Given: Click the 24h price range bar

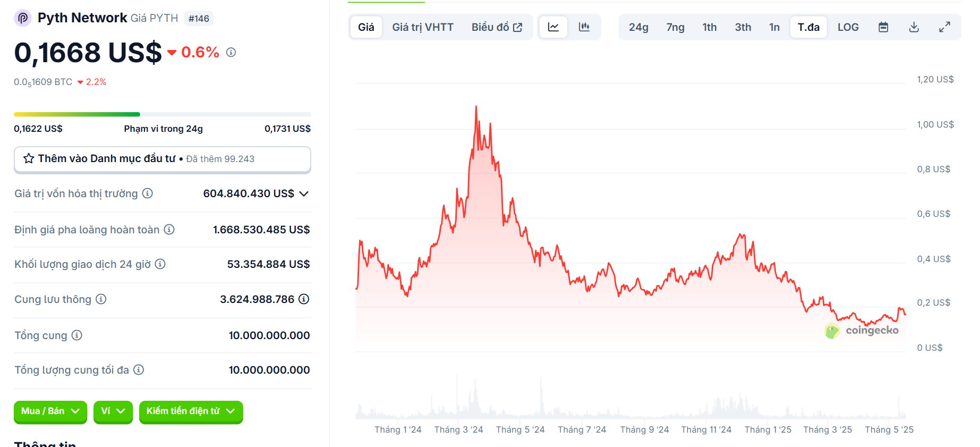Looking at the screenshot, I should pyautogui.click(x=163, y=114).
